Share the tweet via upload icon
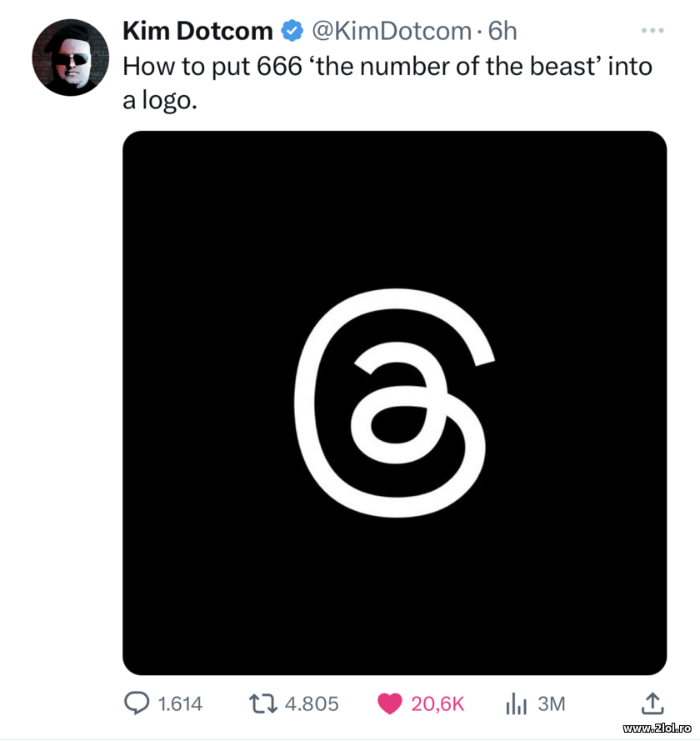The image size is (700, 741). [x=653, y=703]
